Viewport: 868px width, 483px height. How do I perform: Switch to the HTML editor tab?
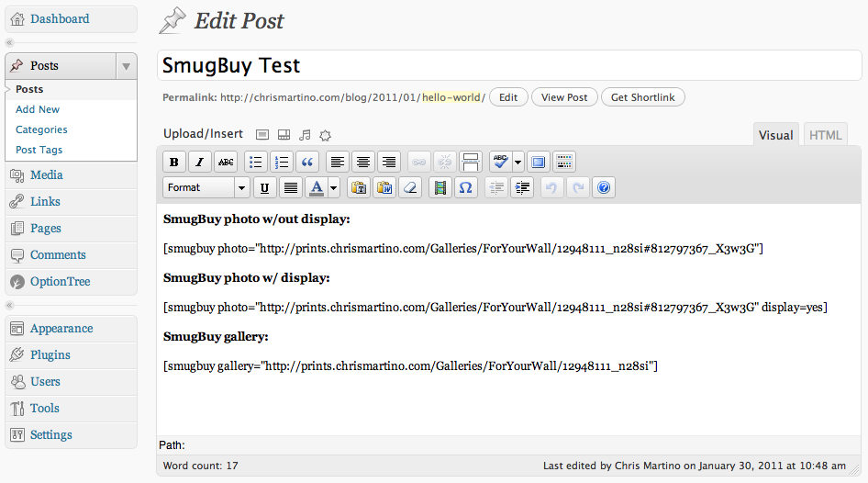[x=826, y=135]
